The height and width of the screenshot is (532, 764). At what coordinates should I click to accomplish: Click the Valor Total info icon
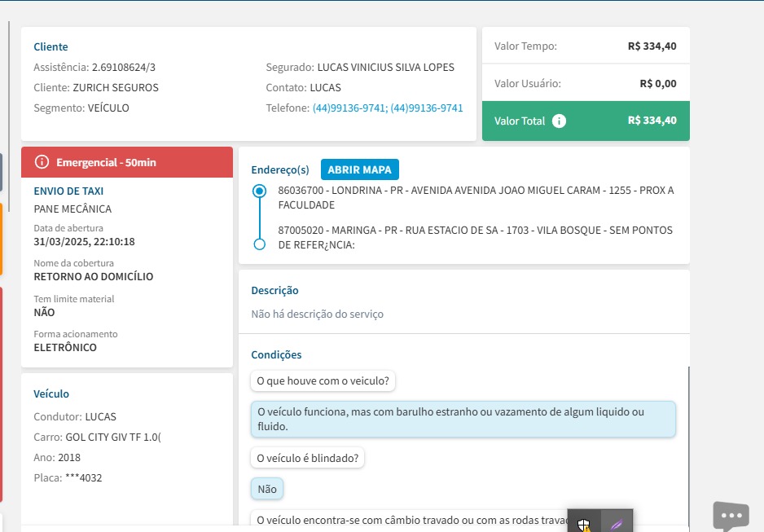(559, 121)
